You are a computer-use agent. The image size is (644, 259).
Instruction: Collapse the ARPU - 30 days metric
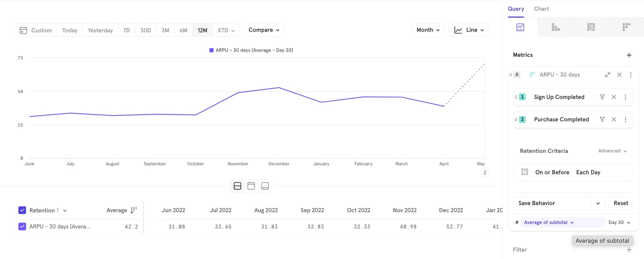point(607,75)
